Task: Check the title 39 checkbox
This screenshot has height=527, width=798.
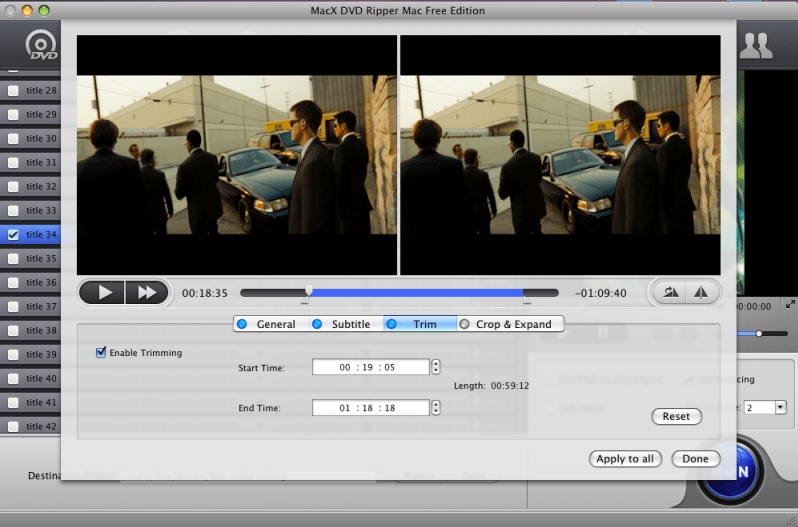Action: tap(13, 355)
